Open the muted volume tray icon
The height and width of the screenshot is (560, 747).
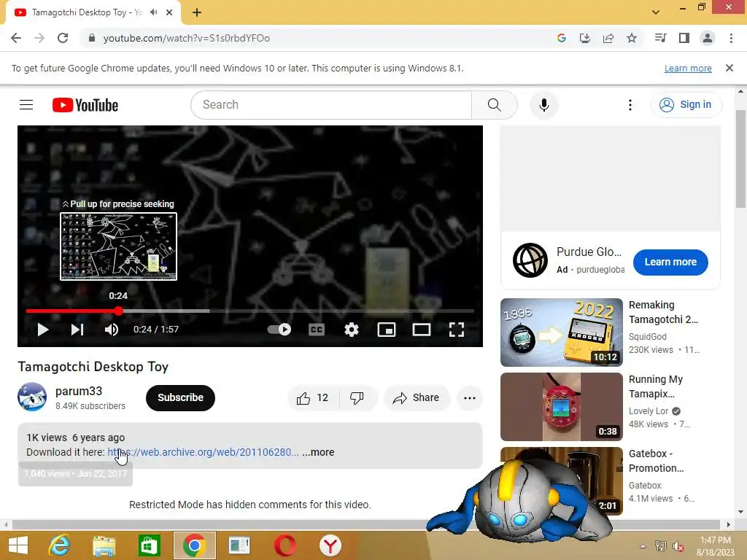tap(678, 546)
